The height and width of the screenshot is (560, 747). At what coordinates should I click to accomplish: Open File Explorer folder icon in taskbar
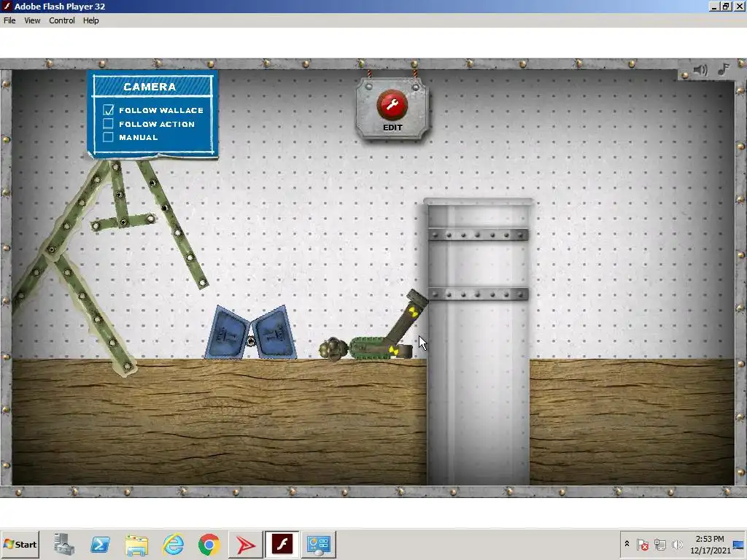[x=136, y=544]
